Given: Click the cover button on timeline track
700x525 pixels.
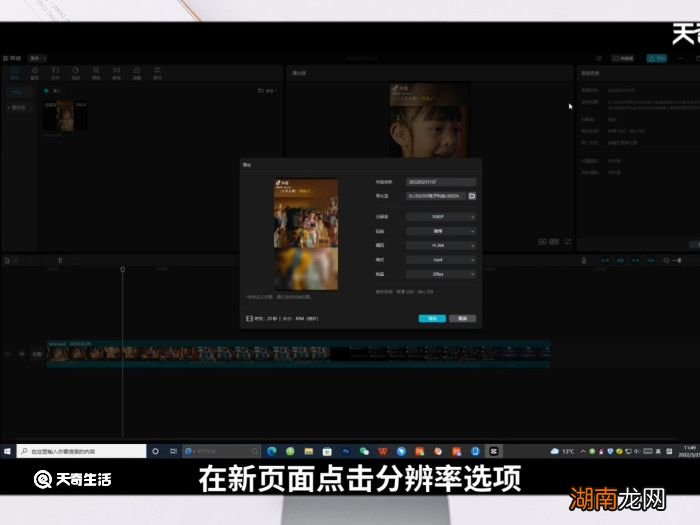Looking at the screenshot, I should [37, 354].
